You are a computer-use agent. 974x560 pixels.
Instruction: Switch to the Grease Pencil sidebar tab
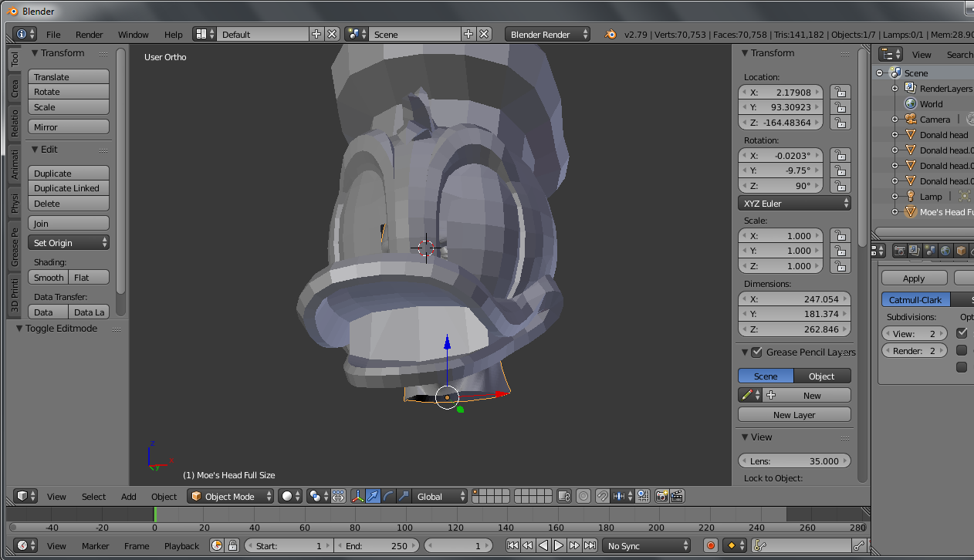pyautogui.click(x=15, y=247)
